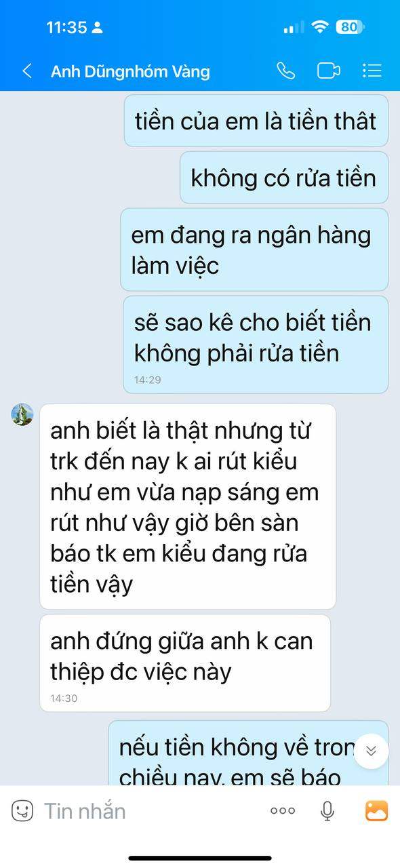Image resolution: width=400 pixels, height=868 pixels.
Task: Open the sticker emoji picker icon
Action: pos(22,810)
